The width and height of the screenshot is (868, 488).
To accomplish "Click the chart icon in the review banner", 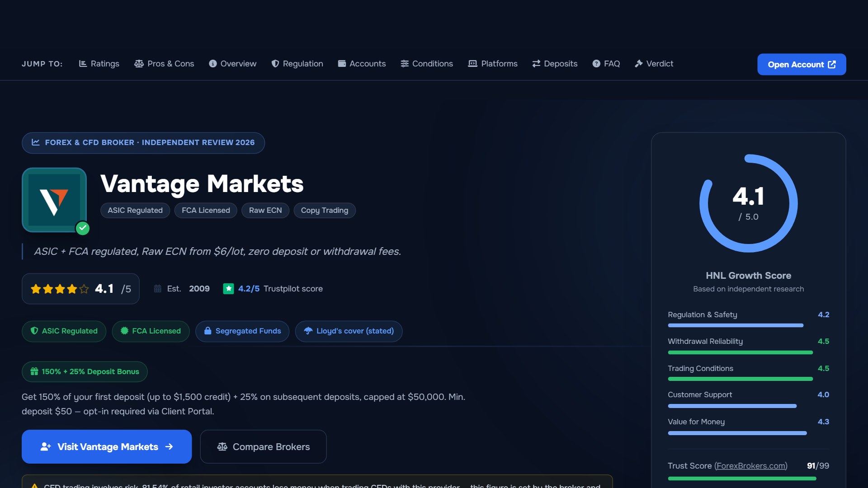I will click(36, 142).
